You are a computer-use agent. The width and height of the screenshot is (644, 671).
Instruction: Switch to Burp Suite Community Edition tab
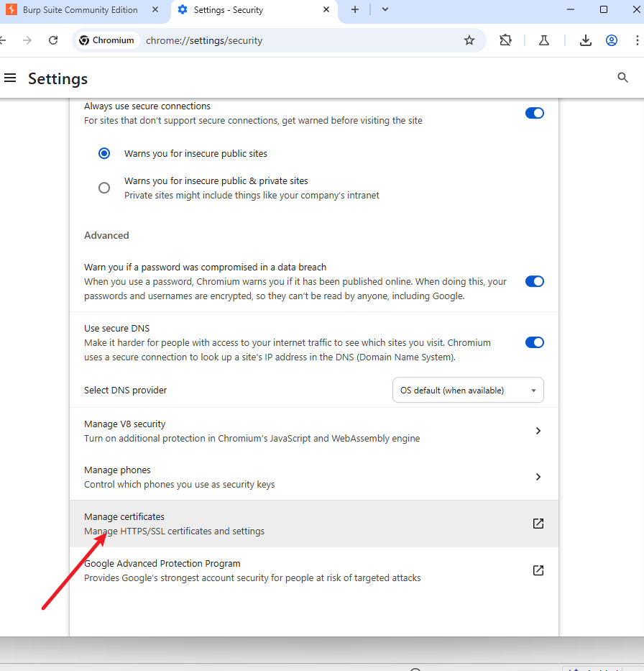pyautogui.click(x=80, y=10)
